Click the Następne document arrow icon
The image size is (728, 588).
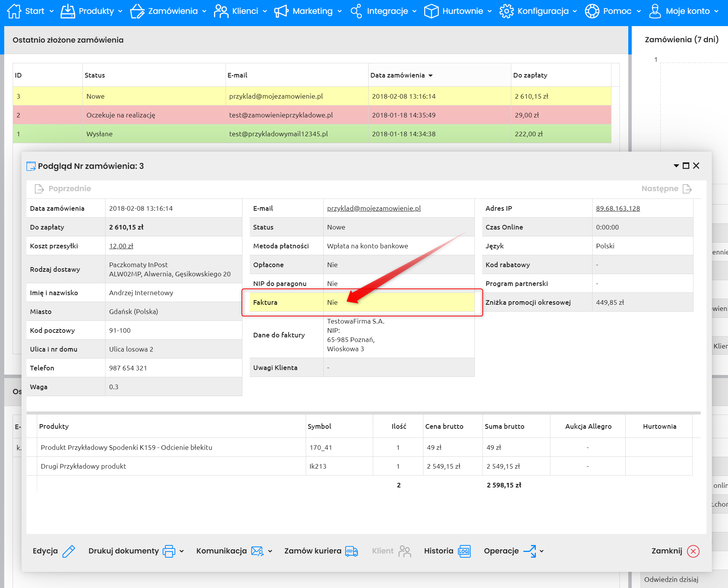687,188
